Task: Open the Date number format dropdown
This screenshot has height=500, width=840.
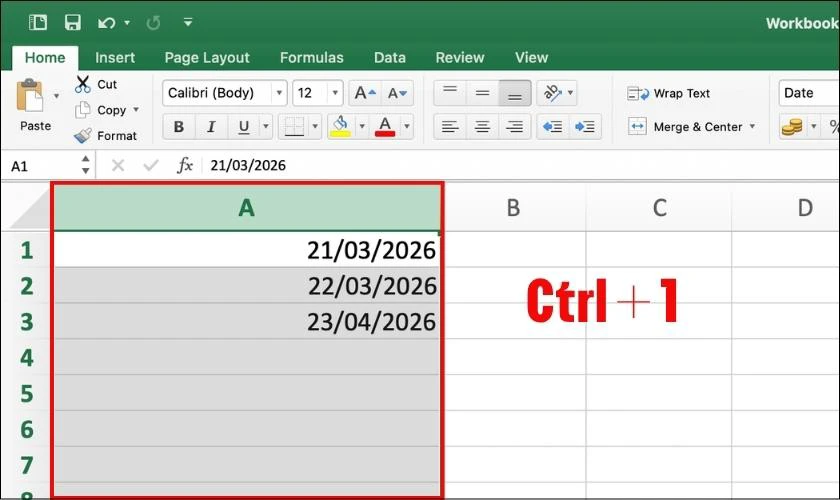Action: pos(809,93)
